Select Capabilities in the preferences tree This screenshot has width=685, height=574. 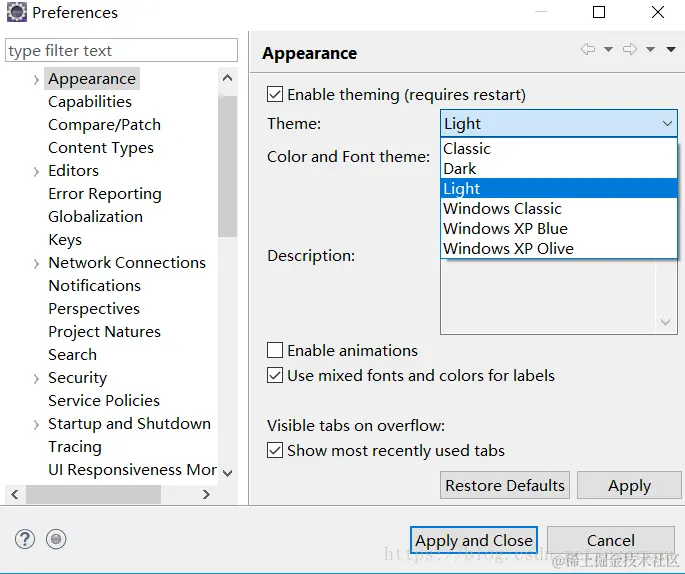tap(90, 102)
